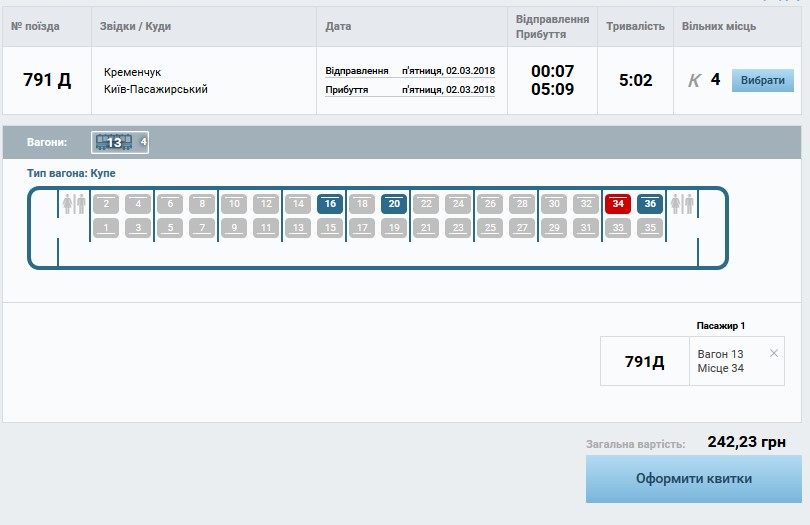Click Оформити квитки to checkout
This screenshot has height=525, width=810.
tap(693, 479)
